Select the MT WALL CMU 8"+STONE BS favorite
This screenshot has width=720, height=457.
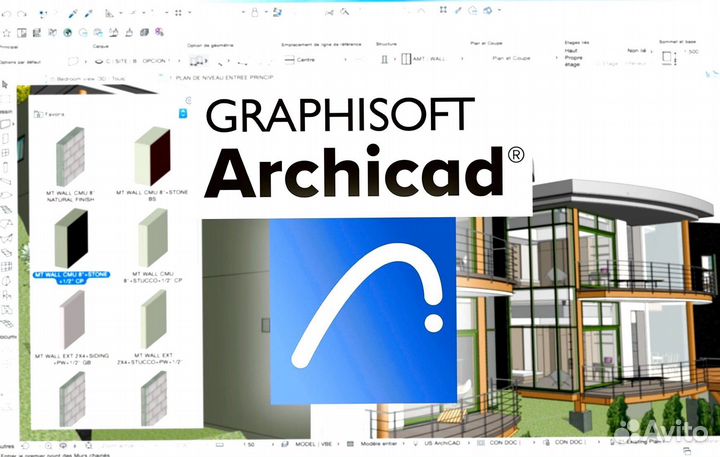pos(152,164)
